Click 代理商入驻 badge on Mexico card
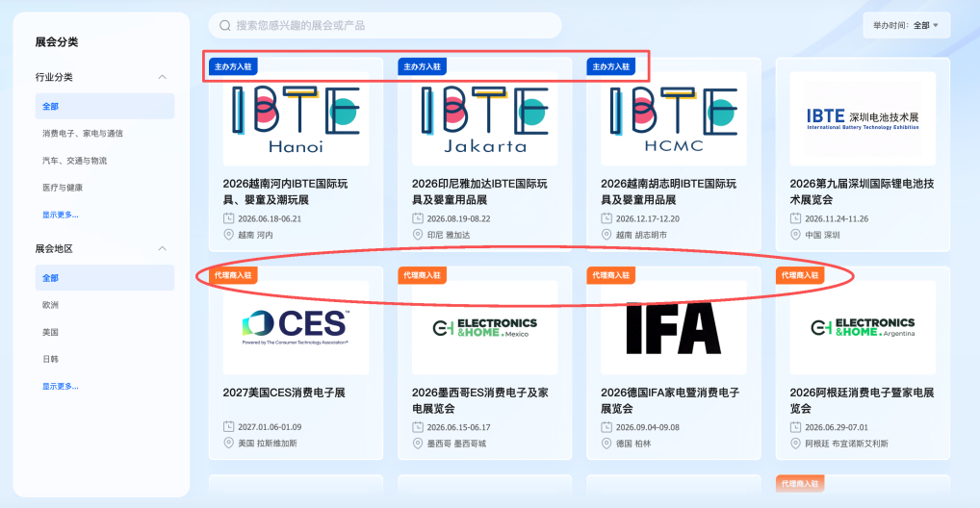The image size is (980, 508). click(x=422, y=275)
